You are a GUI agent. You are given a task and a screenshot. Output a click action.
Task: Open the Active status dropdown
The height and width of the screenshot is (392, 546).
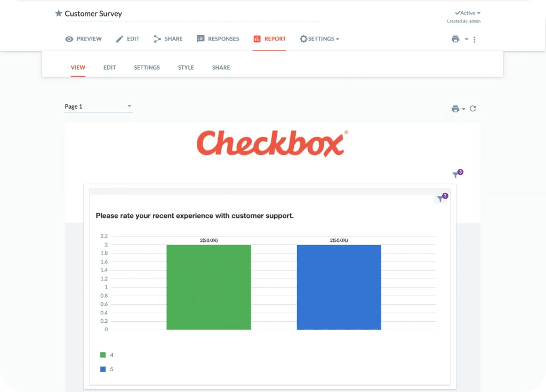click(x=467, y=13)
